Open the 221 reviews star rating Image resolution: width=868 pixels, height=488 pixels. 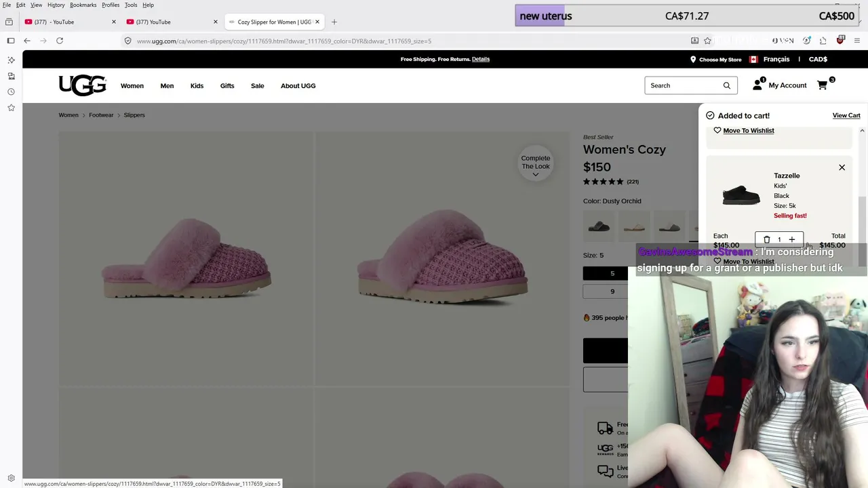pos(610,182)
